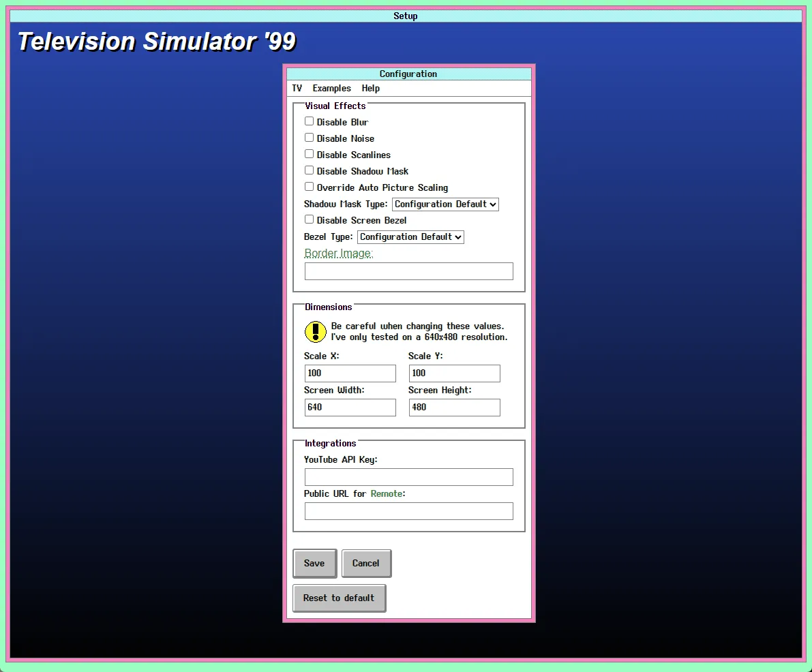Focus the Public URL for Remote field

408,511
